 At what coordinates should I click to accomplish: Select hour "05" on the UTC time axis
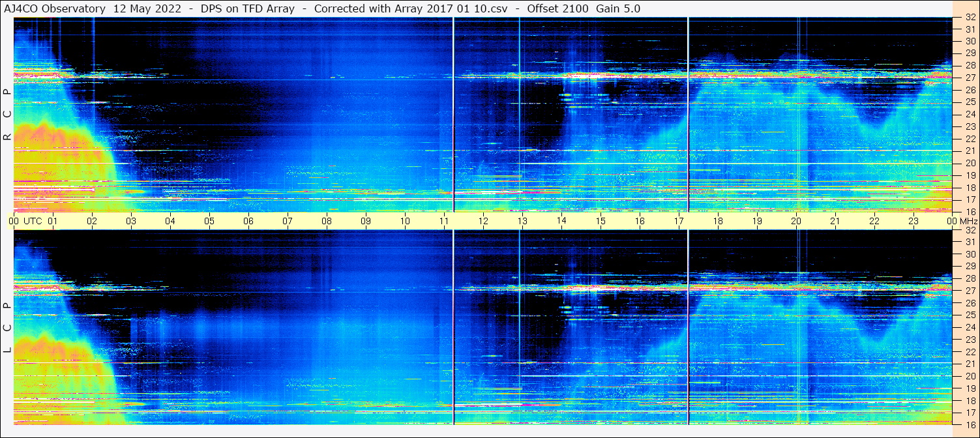tap(209, 221)
